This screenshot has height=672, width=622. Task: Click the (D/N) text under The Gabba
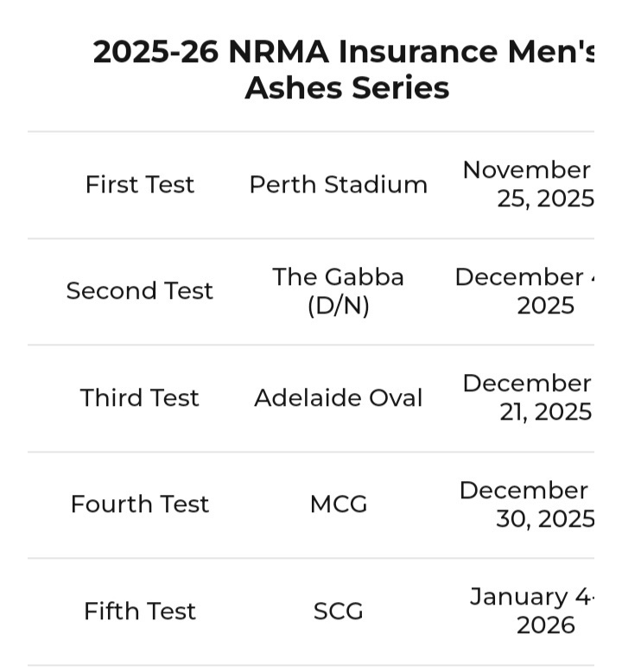coord(339,306)
